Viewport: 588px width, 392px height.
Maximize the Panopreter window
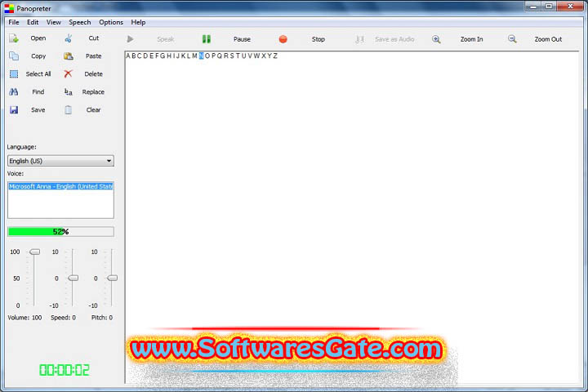pos(549,7)
